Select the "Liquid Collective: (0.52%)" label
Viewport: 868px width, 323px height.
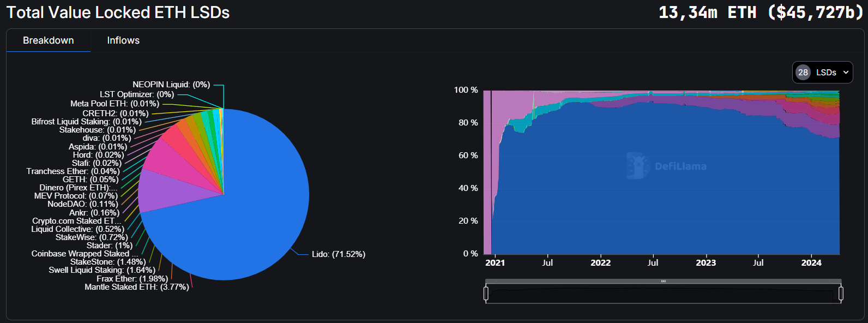(x=78, y=229)
